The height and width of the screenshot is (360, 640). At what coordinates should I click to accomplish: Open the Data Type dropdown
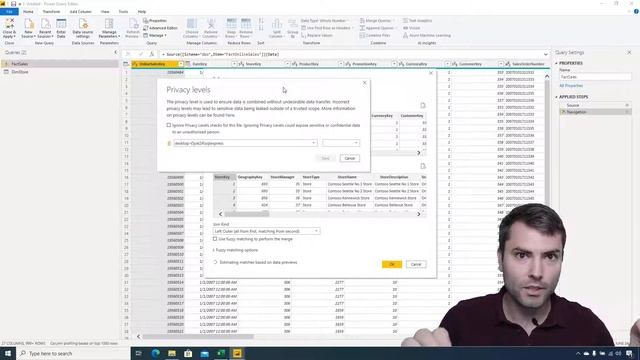click(x=325, y=20)
